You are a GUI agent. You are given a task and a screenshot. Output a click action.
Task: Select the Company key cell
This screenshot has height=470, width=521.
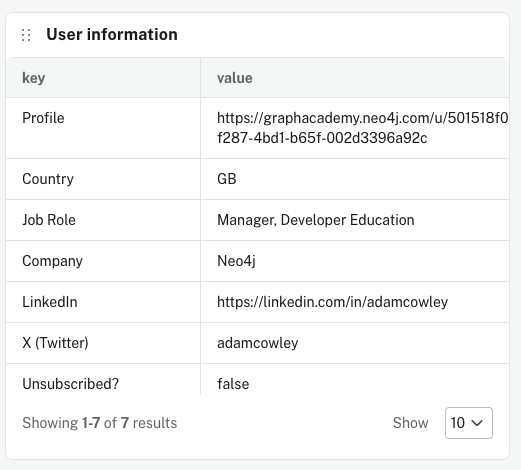coord(103,261)
